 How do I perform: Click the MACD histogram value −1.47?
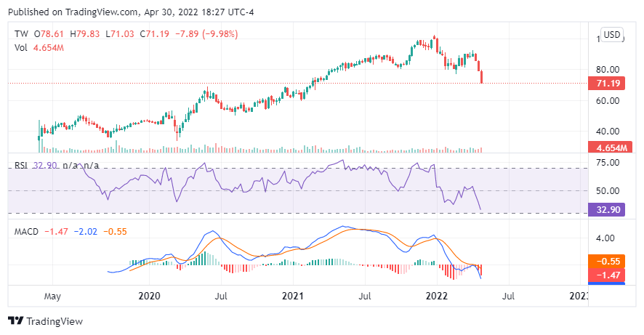click(56, 232)
